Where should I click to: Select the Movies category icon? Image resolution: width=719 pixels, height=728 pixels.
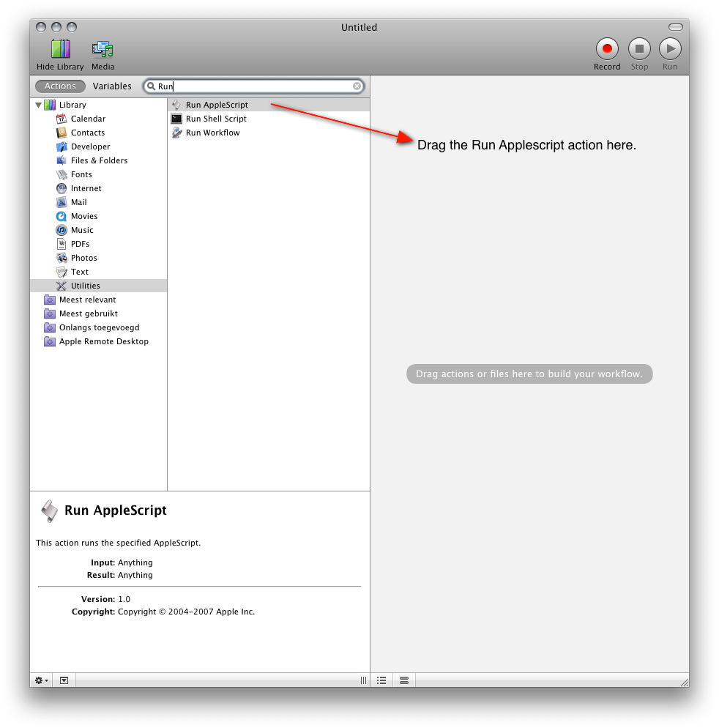62,216
